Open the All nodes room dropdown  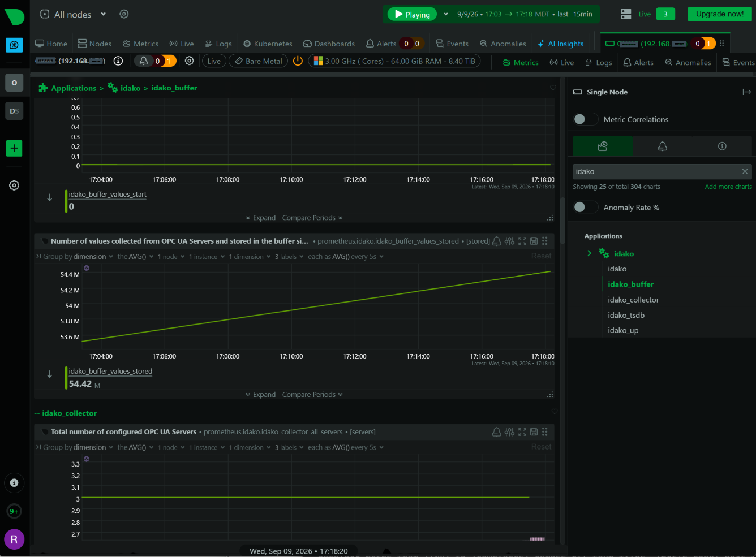click(x=74, y=14)
